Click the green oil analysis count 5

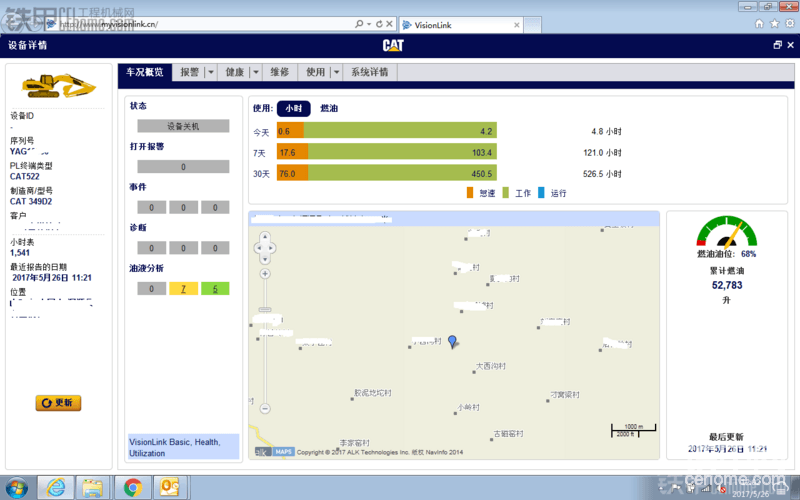pos(215,289)
